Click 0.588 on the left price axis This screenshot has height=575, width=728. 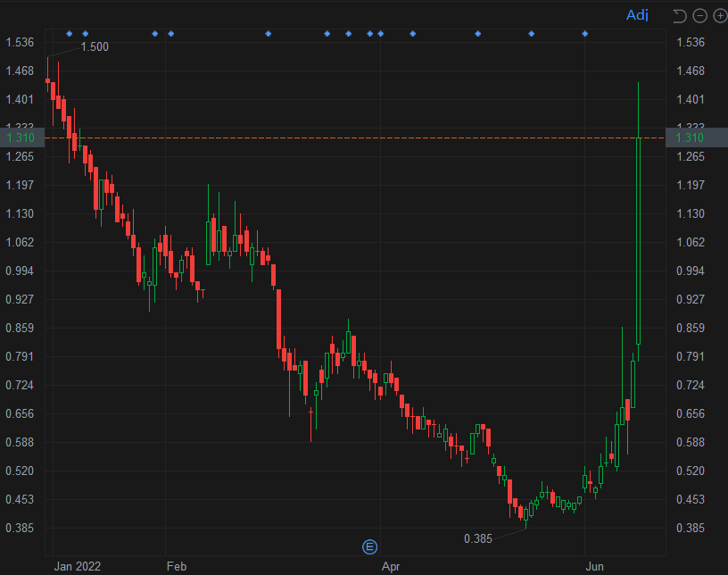pos(20,442)
